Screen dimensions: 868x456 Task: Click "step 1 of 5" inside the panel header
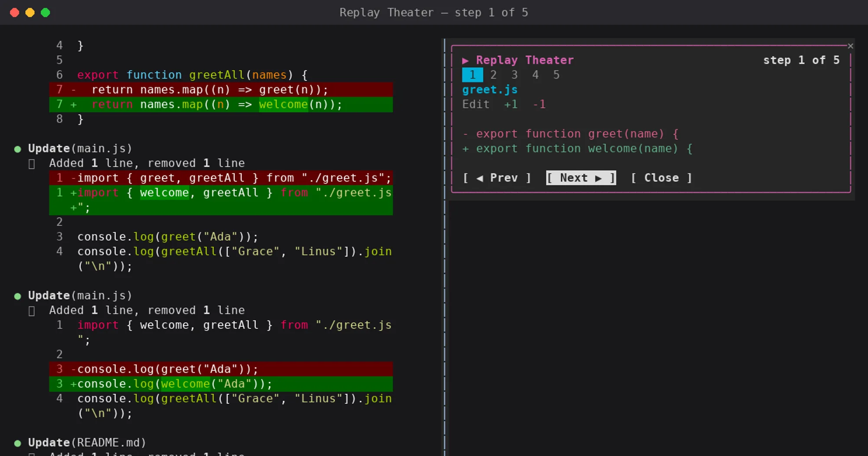[x=801, y=60]
